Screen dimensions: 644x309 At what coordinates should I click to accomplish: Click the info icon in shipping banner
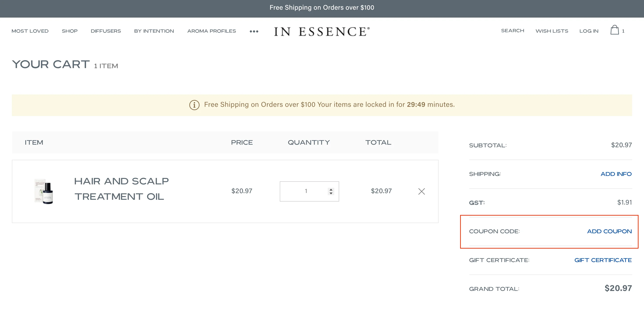[194, 105]
